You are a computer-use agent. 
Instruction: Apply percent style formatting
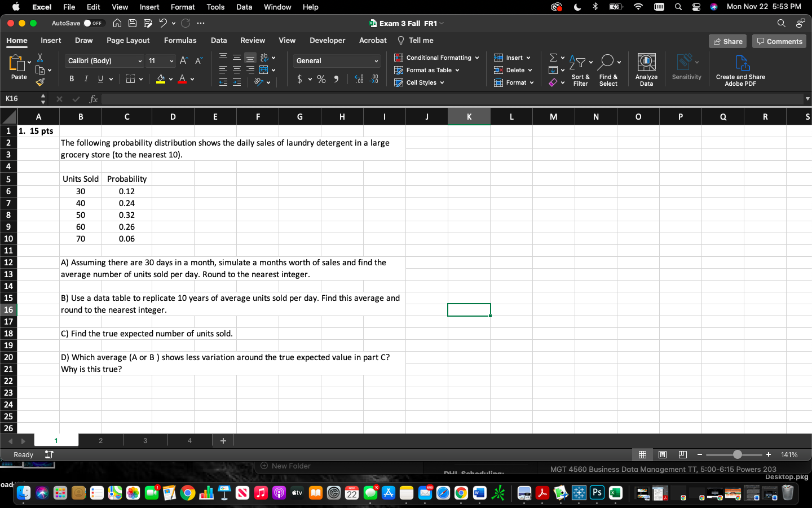pos(321,78)
